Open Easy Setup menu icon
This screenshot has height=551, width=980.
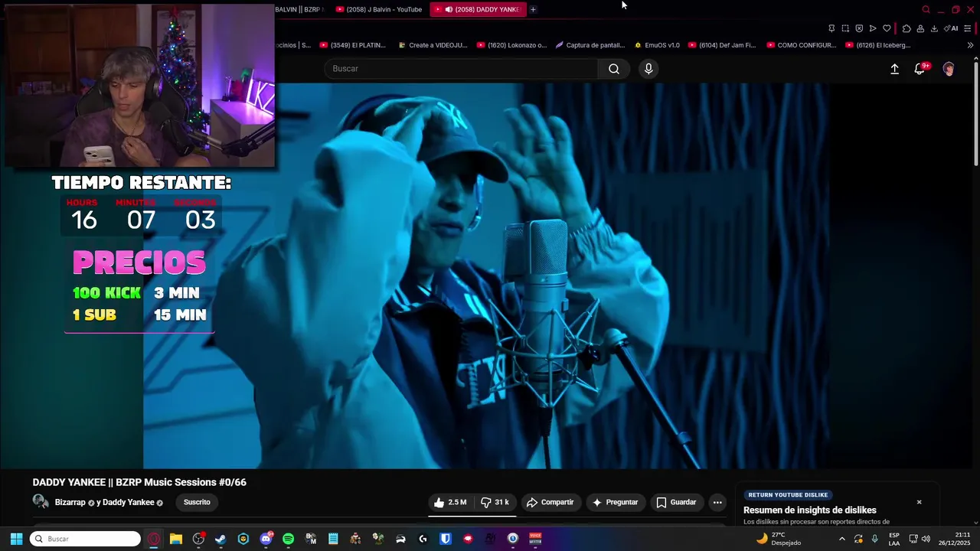968,28
